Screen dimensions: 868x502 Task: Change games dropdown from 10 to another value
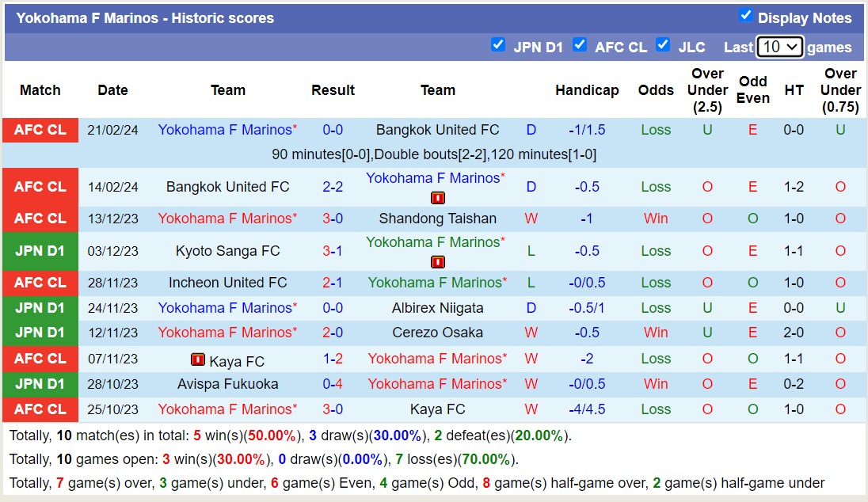click(x=779, y=47)
